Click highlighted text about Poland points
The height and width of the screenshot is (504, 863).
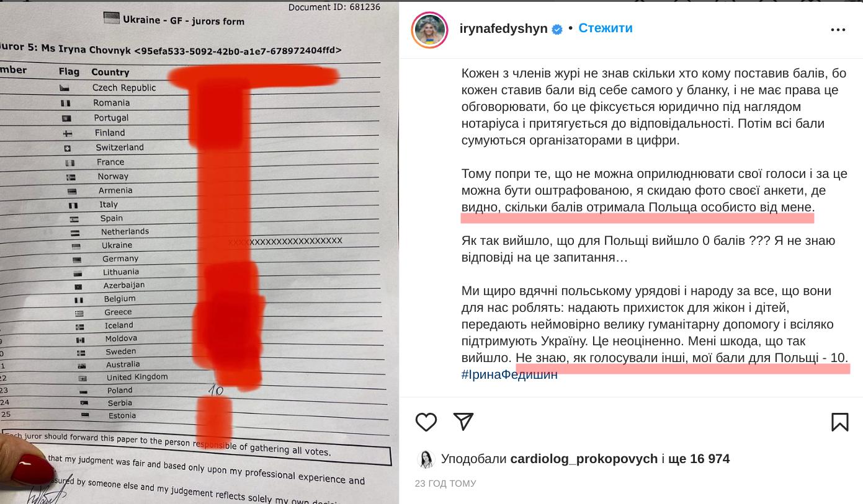pyautogui.click(x=638, y=207)
